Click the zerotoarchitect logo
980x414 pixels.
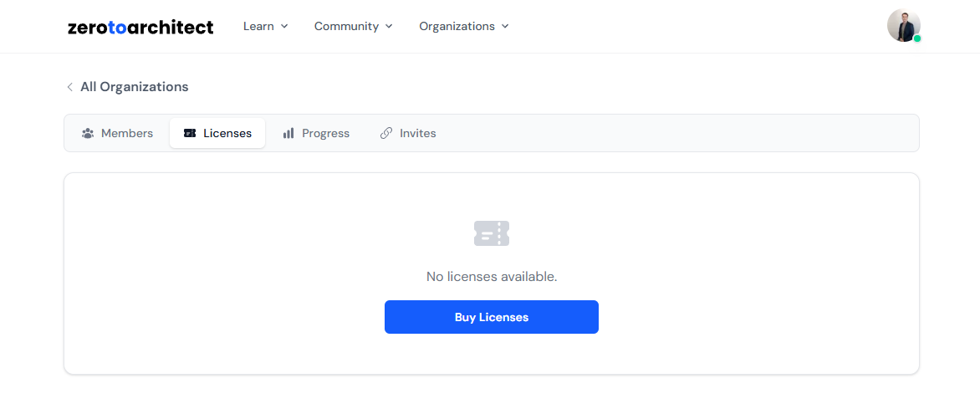pyautogui.click(x=140, y=27)
